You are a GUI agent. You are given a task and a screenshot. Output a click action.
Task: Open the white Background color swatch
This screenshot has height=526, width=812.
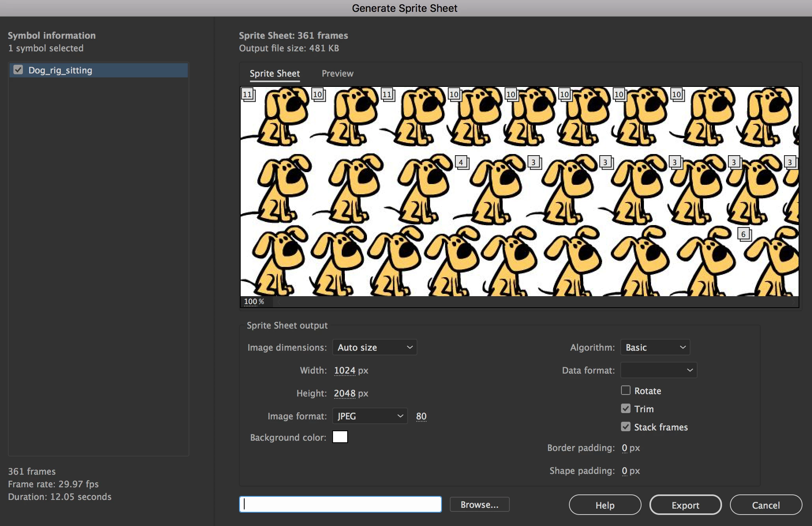340,437
